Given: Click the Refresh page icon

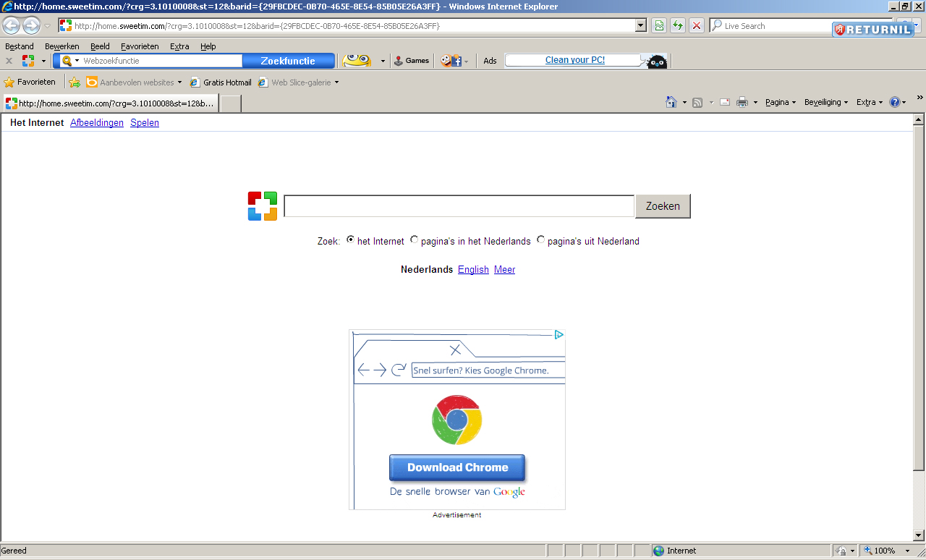Looking at the screenshot, I should click(x=677, y=26).
